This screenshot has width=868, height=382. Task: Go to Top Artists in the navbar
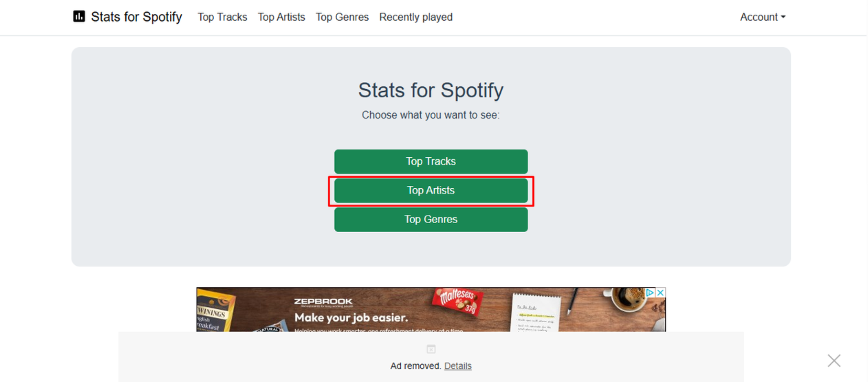tap(281, 17)
